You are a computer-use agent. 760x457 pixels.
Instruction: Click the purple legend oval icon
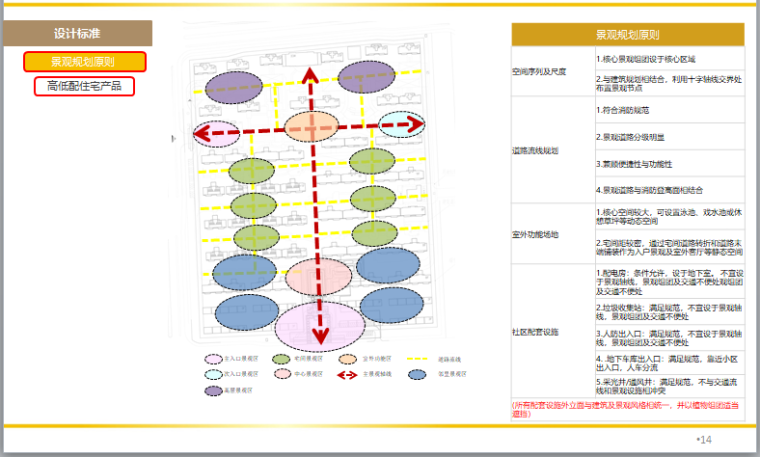[213, 390]
